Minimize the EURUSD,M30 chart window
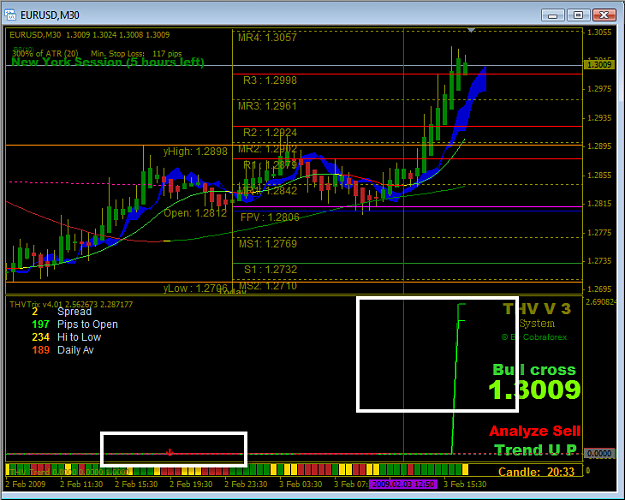The width and height of the screenshot is (625, 500). click(552, 15)
